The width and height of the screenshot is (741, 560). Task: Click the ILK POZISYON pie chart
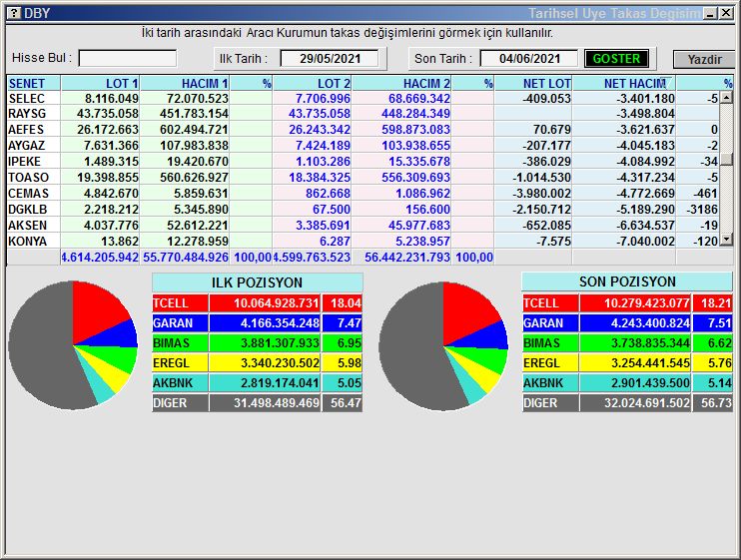(73, 345)
